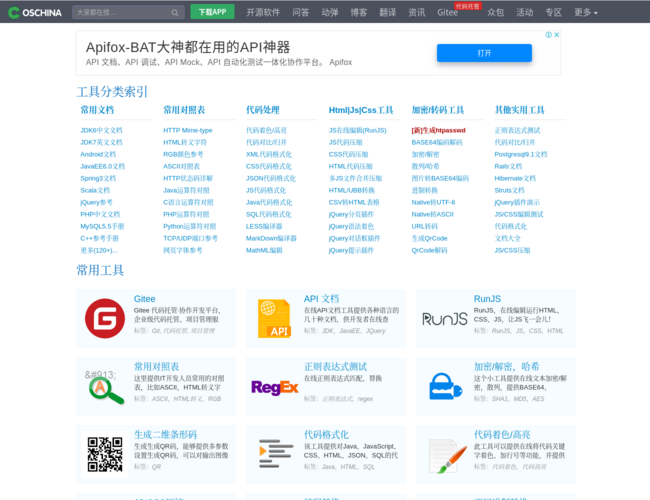Click the 常用对照表 magnifier icon
Image resolution: width=650 pixels, height=500 pixels.
[105, 386]
